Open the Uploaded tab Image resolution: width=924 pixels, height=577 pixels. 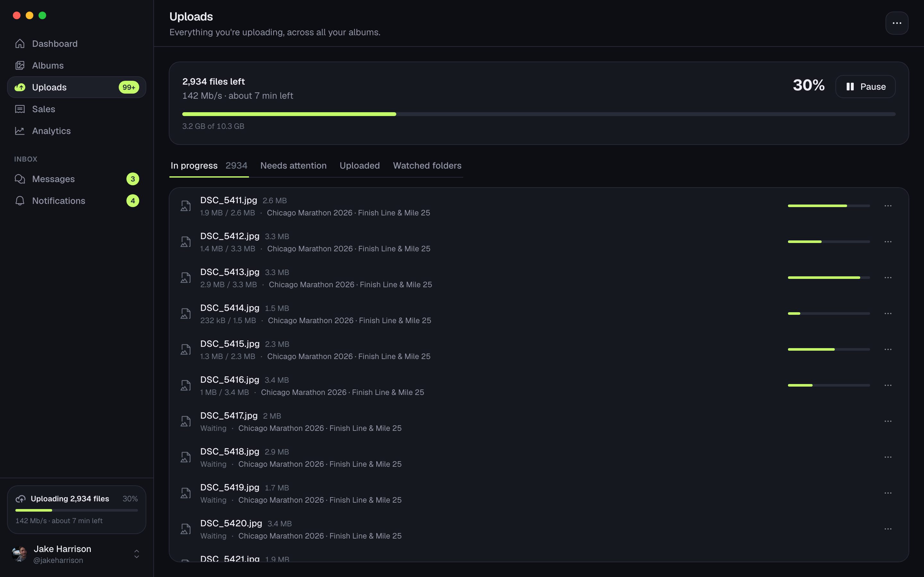tap(360, 166)
